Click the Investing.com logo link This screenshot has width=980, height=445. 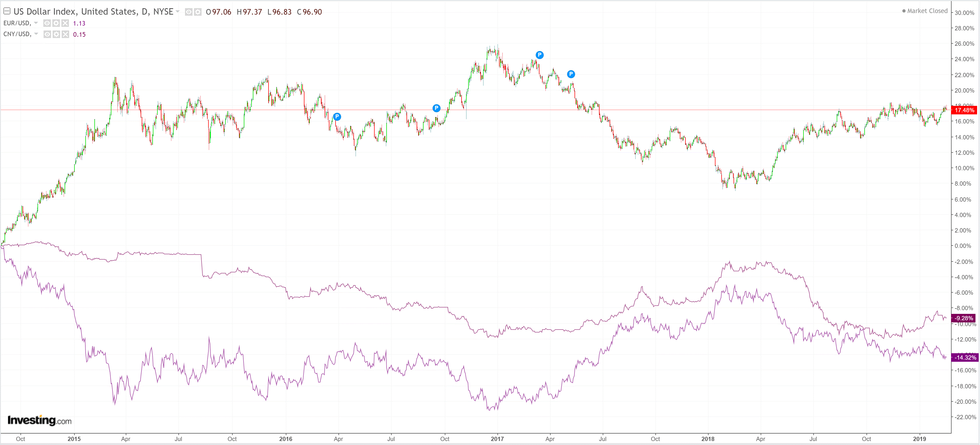point(40,420)
